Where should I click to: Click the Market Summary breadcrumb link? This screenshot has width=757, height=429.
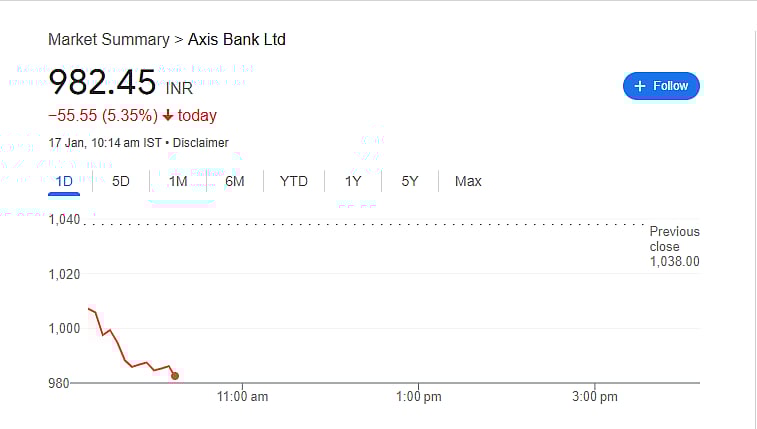coord(109,40)
